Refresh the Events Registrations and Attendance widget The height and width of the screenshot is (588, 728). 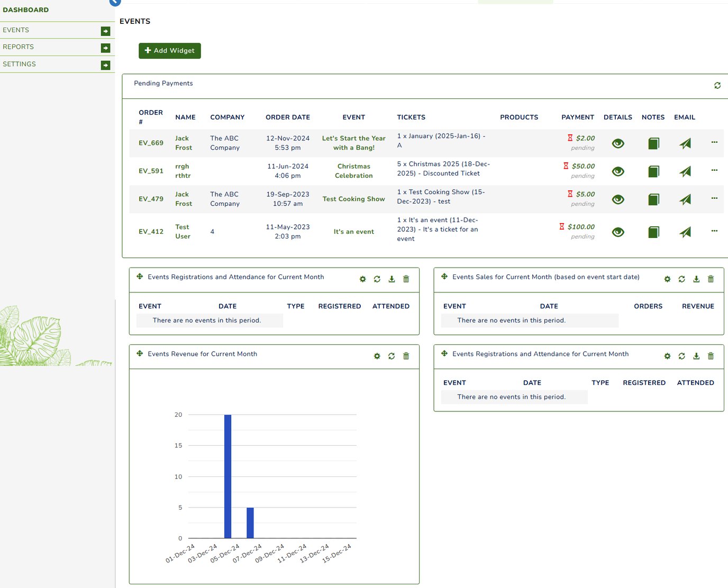(377, 279)
